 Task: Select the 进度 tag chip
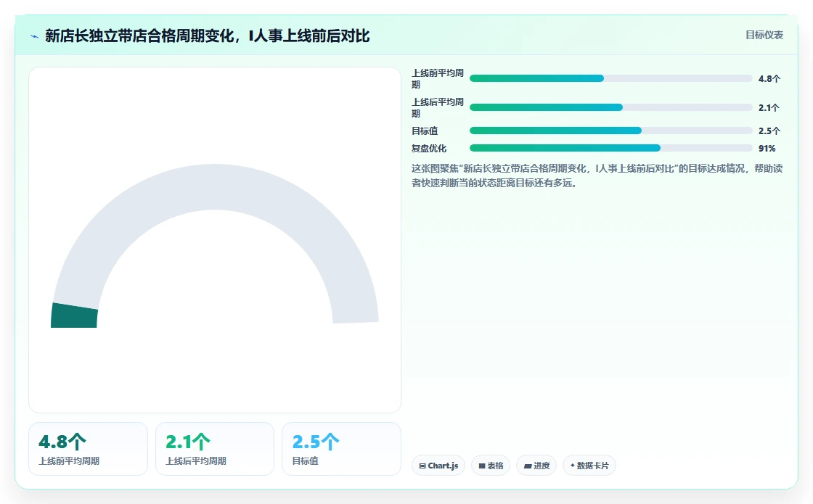click(536, 465)
